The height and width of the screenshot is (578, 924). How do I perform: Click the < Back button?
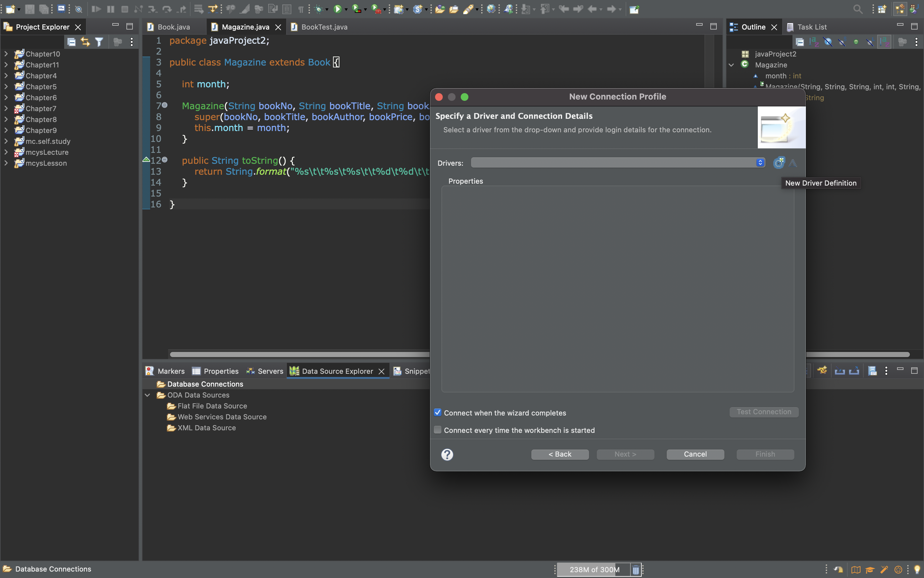[x=560, y=454]
